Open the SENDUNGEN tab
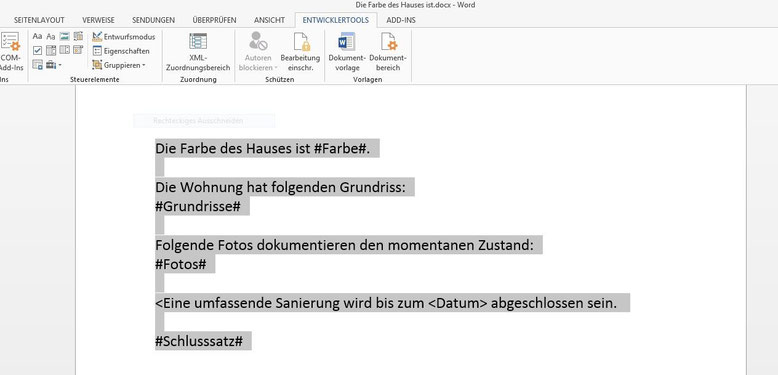 [153, 20]
